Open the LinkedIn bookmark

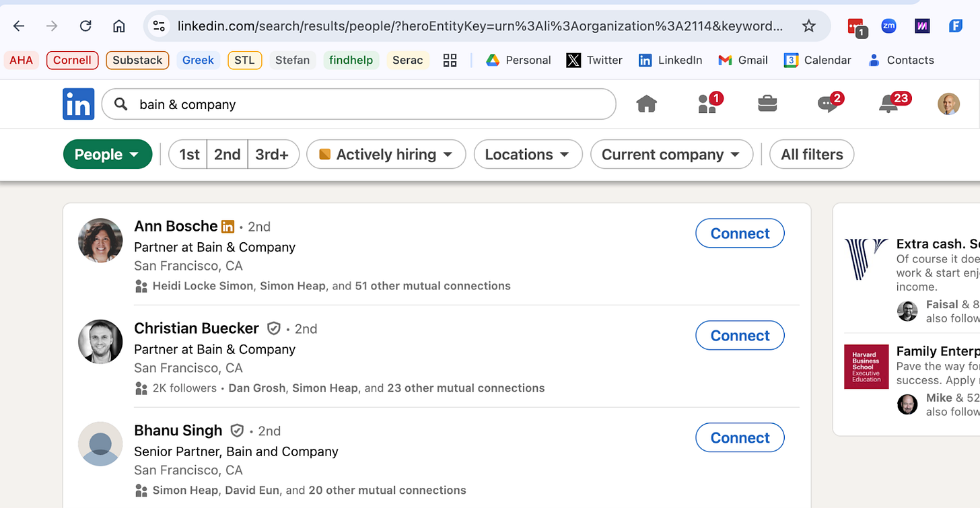tap(670, 60)
